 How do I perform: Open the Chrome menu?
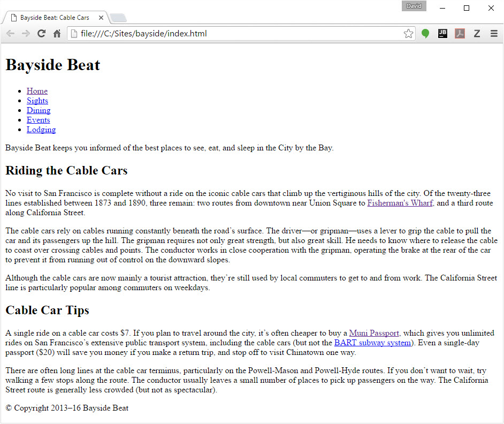coord(493,33)
